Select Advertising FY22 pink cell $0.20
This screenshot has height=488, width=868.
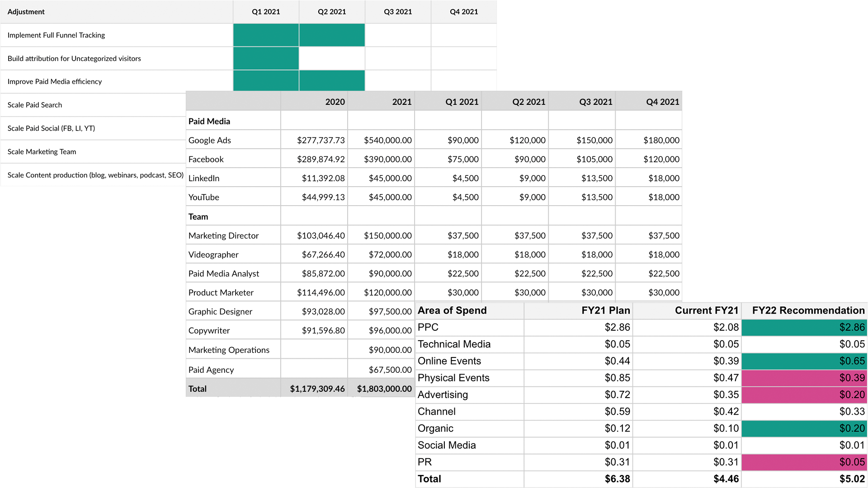pos(804,395)
